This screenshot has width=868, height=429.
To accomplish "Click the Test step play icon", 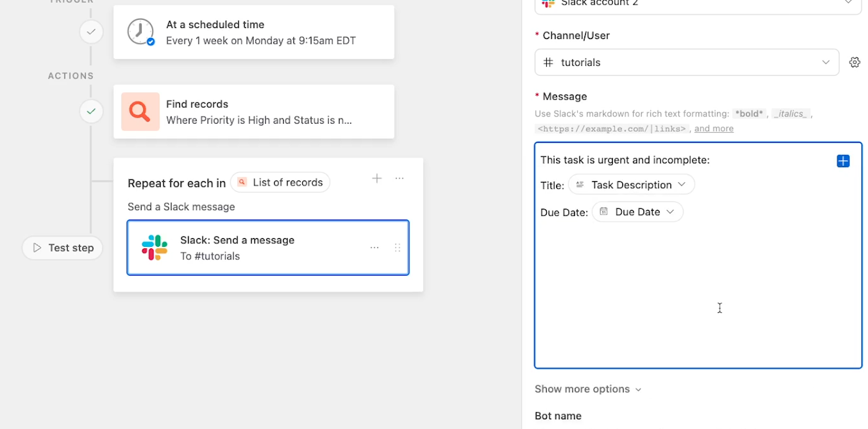I will tap(37, 248).
